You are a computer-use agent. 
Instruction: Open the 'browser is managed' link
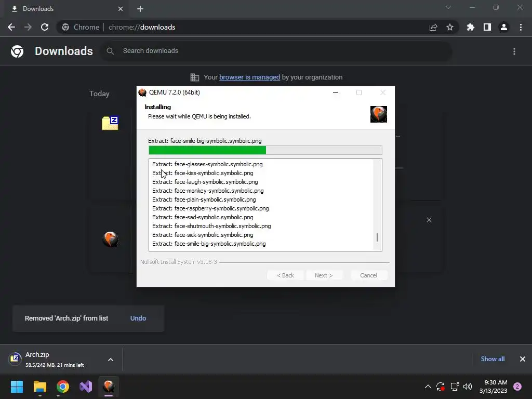(249, 77)
